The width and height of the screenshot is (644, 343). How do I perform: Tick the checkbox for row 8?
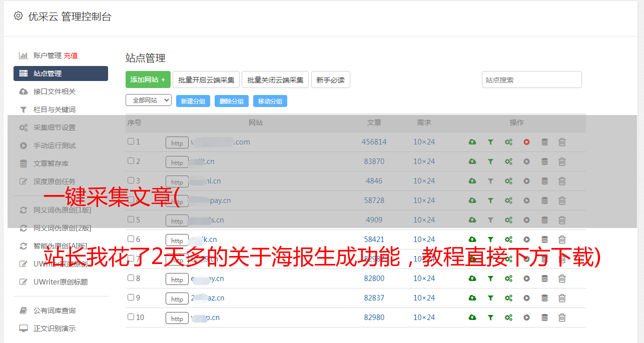tap(131, 278)
